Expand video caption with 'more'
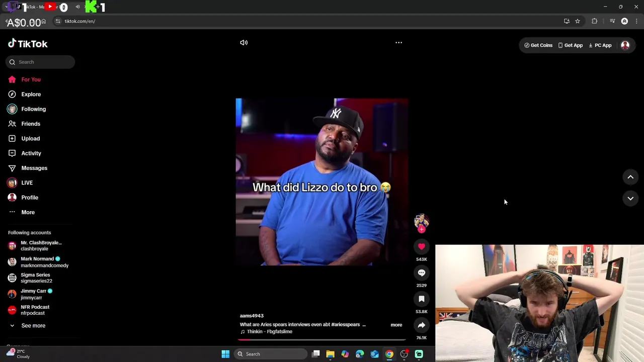The height and width of the screenshot is (362, 644). point(396,325)
